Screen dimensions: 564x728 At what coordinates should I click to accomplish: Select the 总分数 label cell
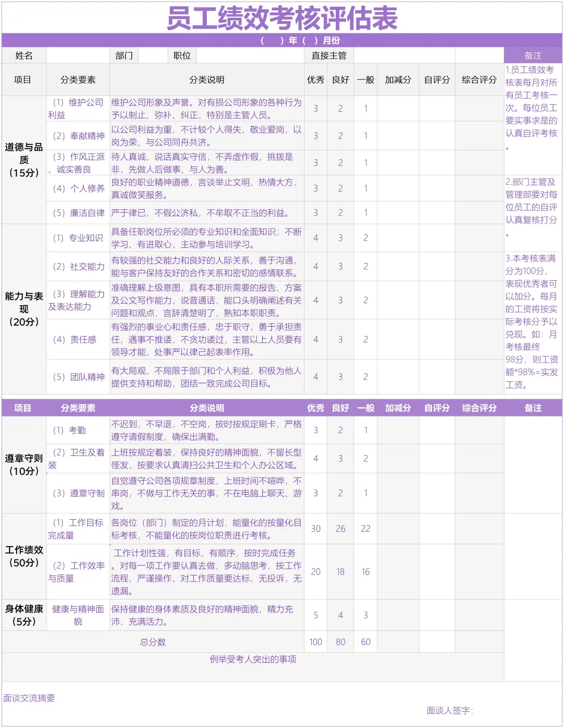153,642
